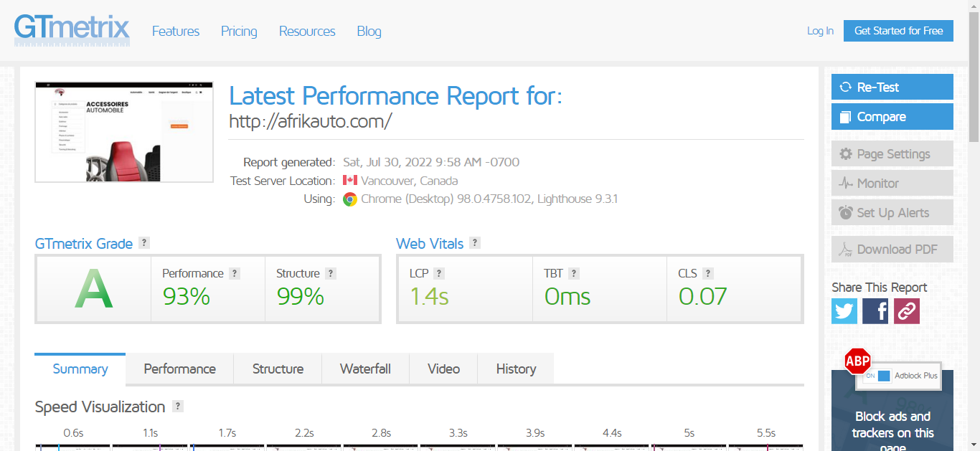
Task: Click CLS help question mark
Action: coord(708,273)
